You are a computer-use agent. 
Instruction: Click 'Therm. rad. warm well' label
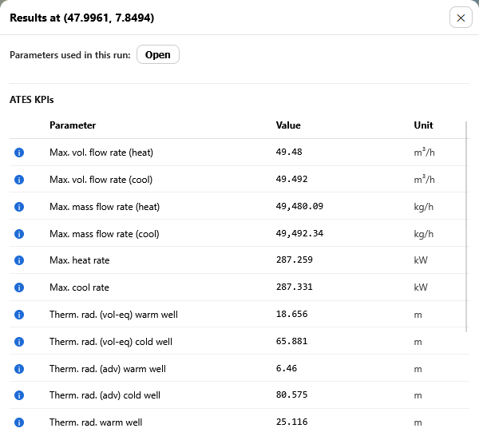(96, 422)
